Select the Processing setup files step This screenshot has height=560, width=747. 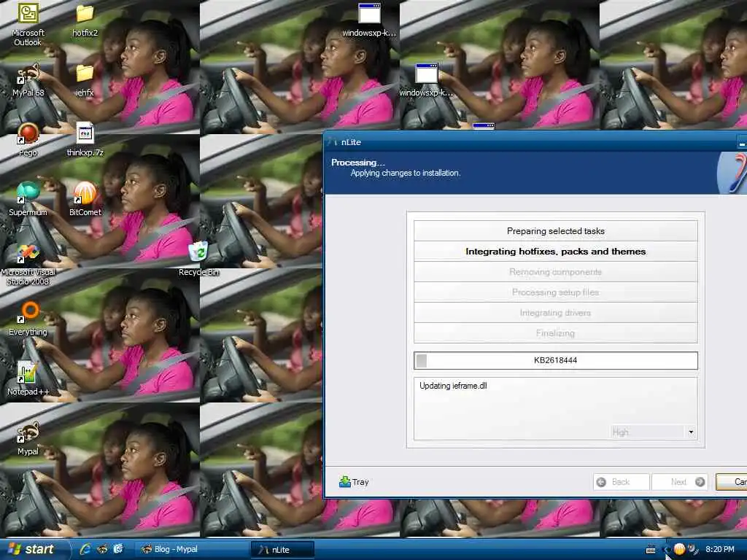pos(555,292)
